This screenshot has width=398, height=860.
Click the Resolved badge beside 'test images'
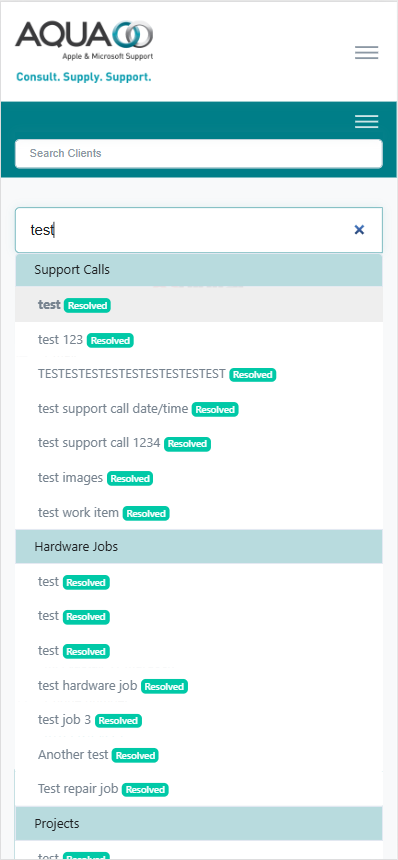pyautogui.click(x=130, y=479)
